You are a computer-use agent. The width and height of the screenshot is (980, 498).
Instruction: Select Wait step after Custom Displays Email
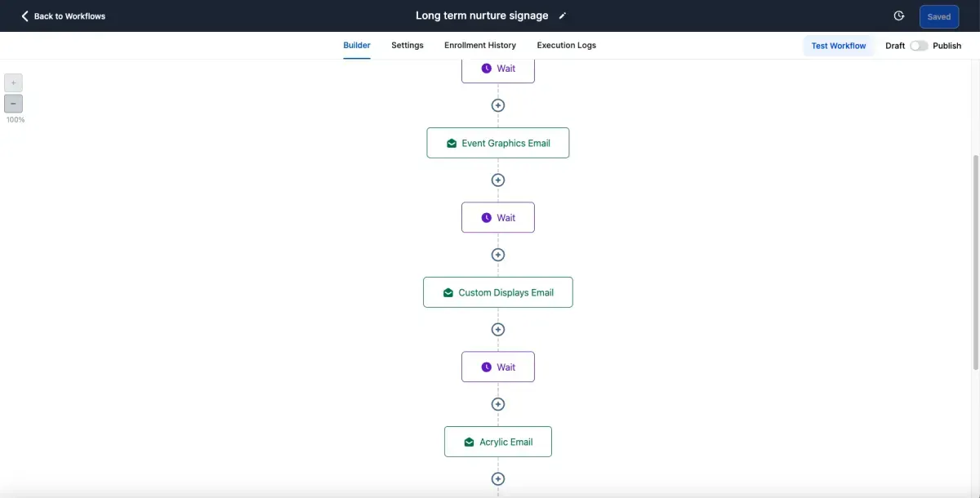498,367
